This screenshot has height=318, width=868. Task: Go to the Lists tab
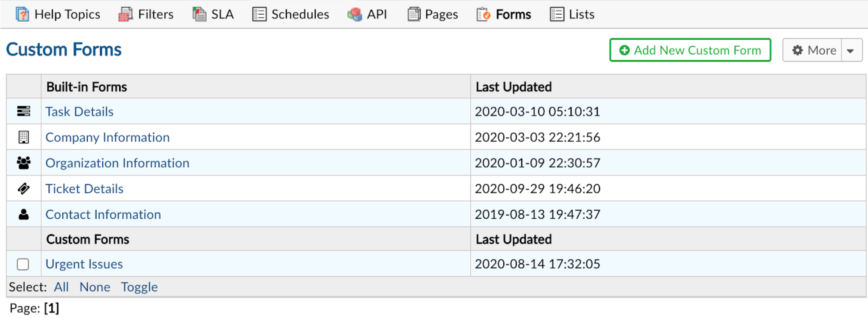(573, 14)
